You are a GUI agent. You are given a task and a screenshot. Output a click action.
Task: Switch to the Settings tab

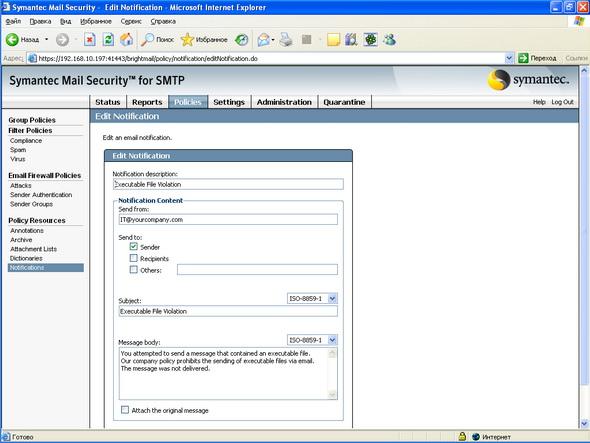point(229,102)
